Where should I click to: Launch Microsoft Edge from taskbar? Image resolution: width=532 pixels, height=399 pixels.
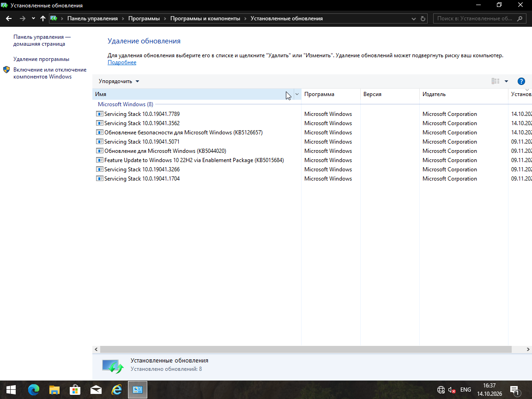[34, 390]
